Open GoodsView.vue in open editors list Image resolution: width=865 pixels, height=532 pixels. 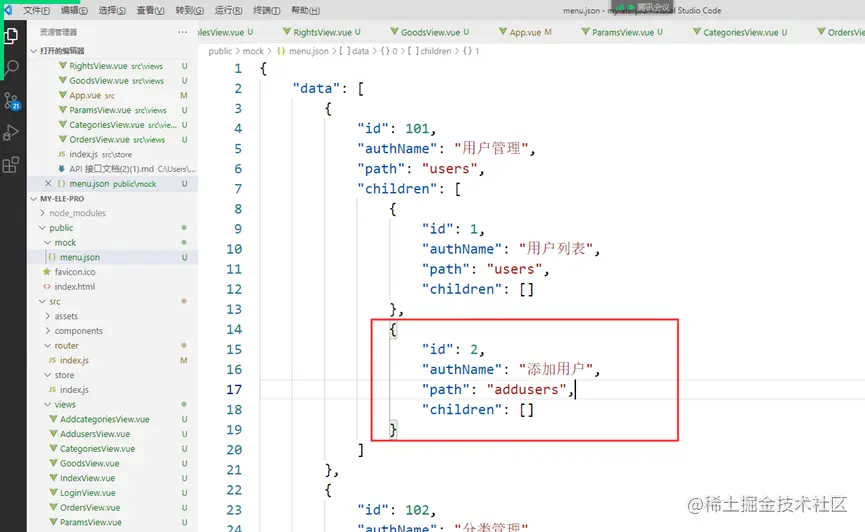pyautogui.click(x=113, y=81)
